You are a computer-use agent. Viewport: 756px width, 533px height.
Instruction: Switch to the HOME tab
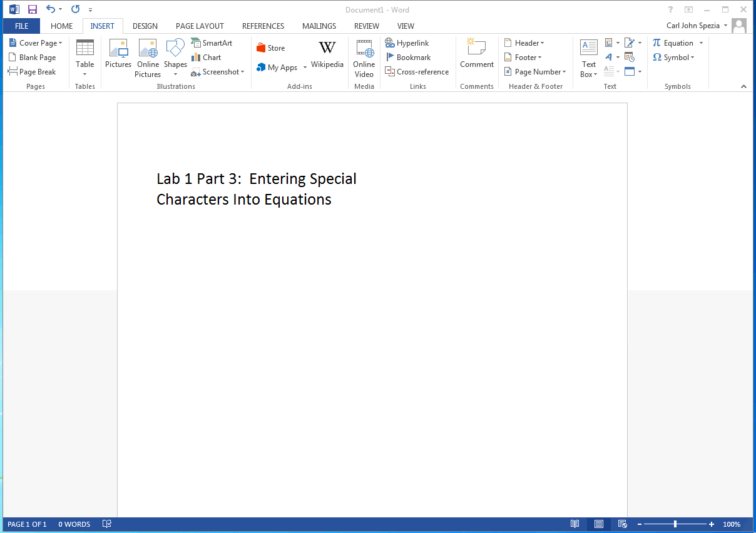coord(61,26)
